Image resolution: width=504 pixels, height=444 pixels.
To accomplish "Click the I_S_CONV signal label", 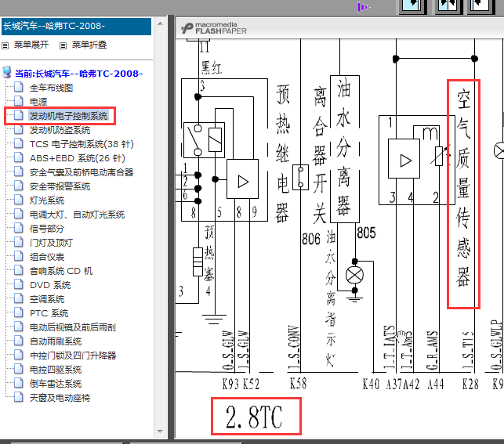I will click(x=293, y=347).
